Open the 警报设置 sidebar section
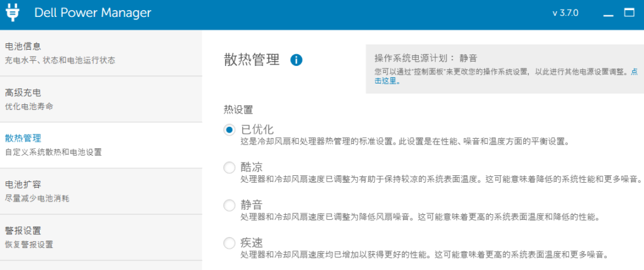Screen dimensions: 644x270 [101, 237]
